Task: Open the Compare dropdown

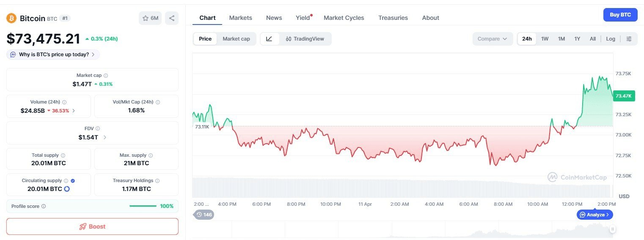Action: point(492,39)
